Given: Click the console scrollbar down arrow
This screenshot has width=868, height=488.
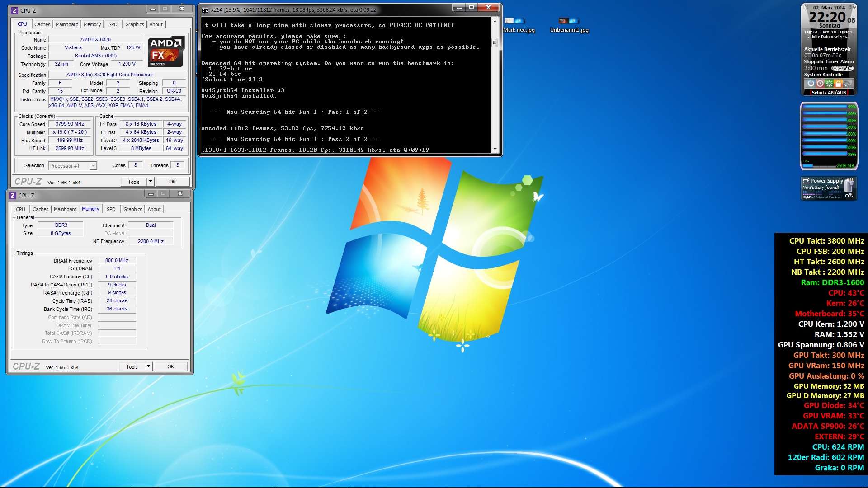Looking at the screenshot, I should 495,149.
